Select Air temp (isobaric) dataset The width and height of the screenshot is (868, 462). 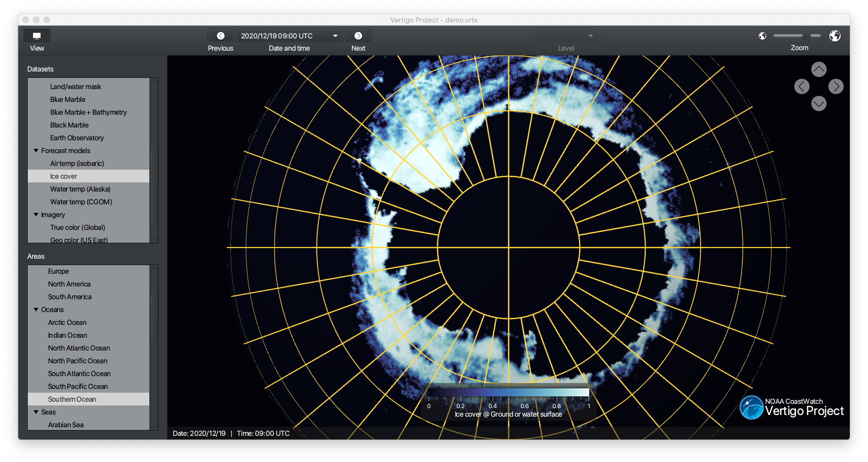pos(77,164)
